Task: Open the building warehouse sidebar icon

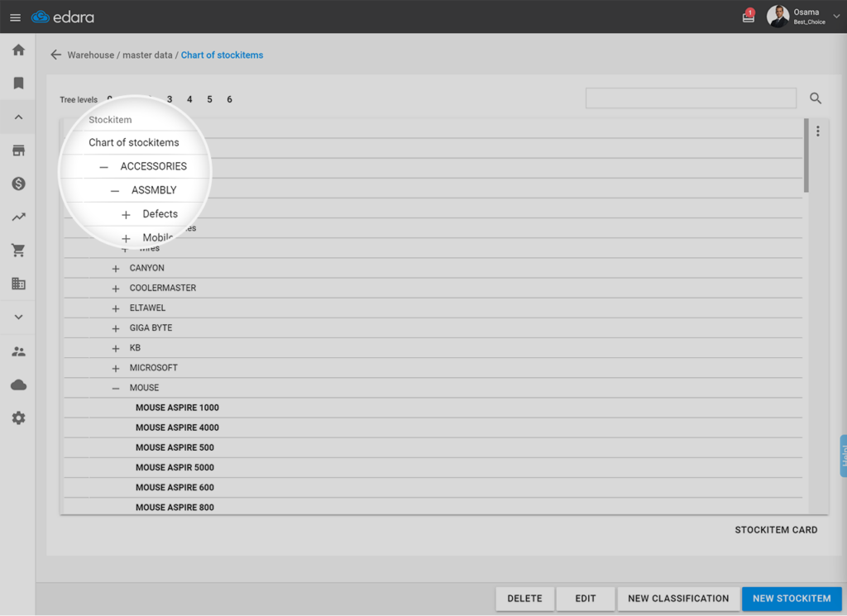Action: coord(18,284)
